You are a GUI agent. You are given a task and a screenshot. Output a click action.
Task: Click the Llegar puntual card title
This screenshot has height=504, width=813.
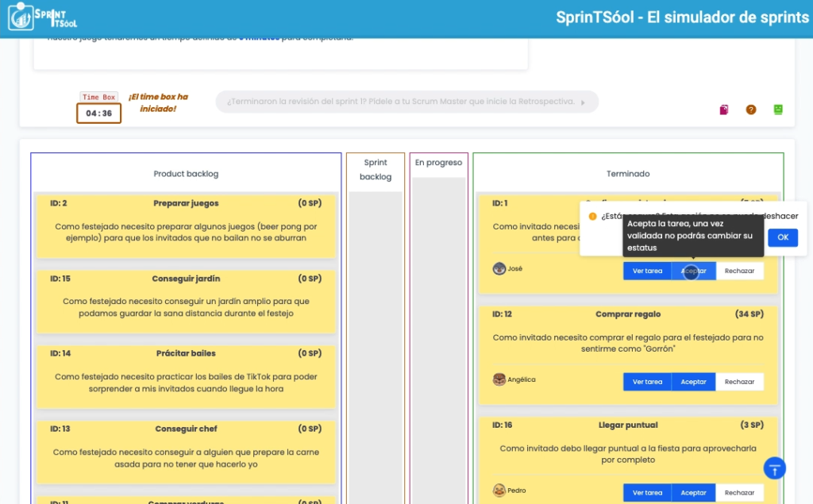click(628, 425)
